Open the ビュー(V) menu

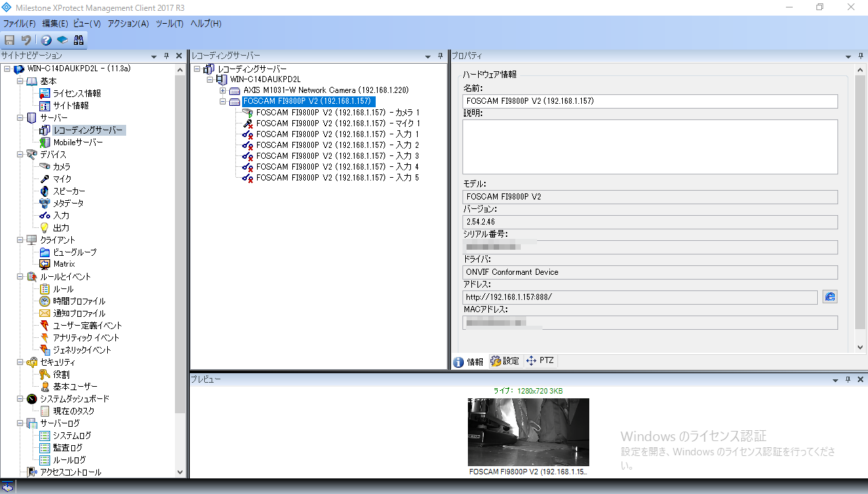(x=87, y=24)
